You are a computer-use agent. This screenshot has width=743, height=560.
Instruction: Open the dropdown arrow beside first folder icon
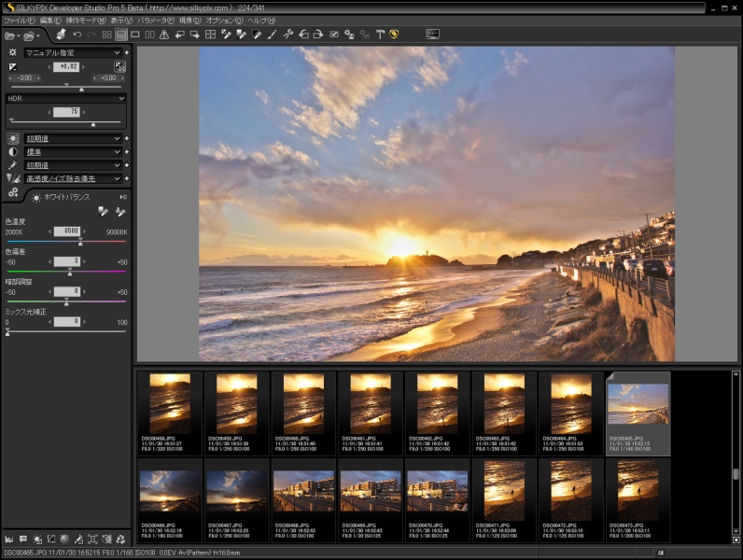tap(18, 36)
